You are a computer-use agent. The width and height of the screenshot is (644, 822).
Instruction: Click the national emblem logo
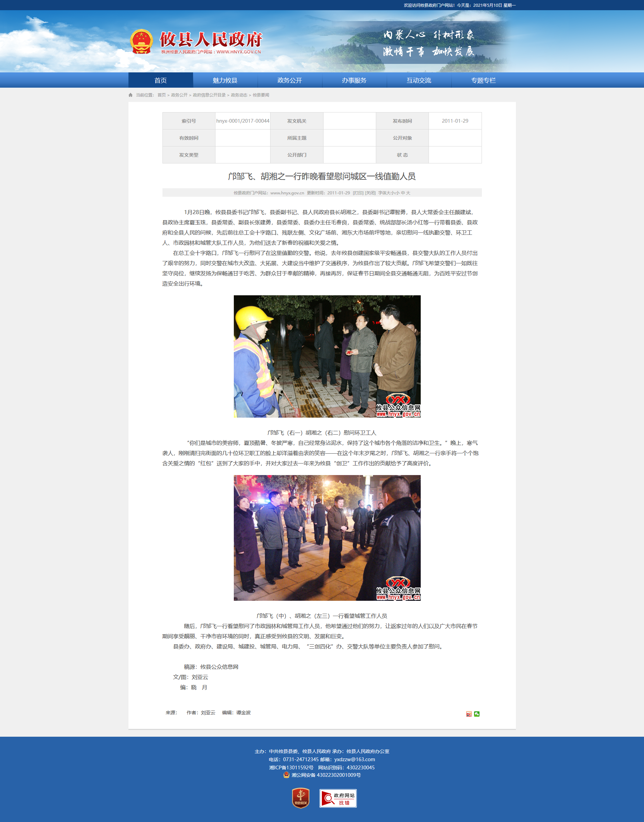coord(141,41)
